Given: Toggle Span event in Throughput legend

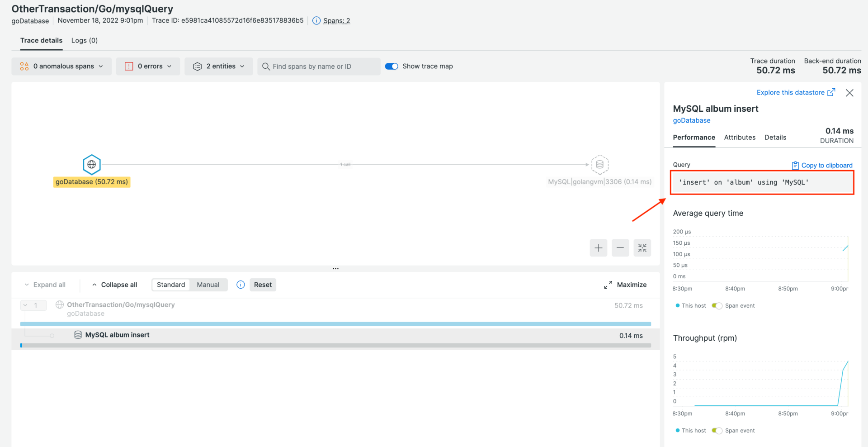Looking at the screenshot, I should coord(717,430).
